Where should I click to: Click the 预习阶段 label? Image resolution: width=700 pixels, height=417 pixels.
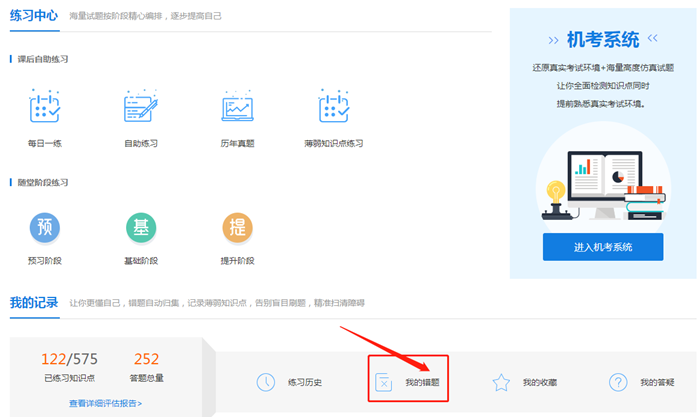point(45,261)
